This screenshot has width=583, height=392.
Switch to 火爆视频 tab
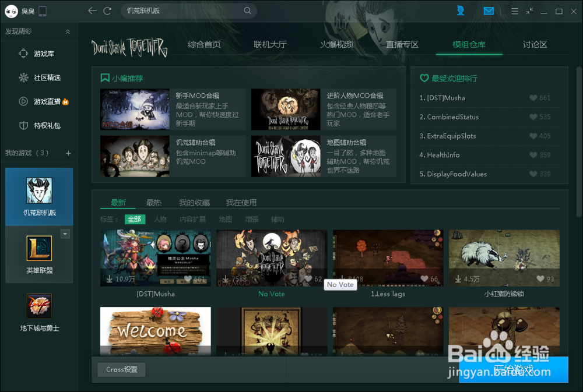(x=336, y=45)
